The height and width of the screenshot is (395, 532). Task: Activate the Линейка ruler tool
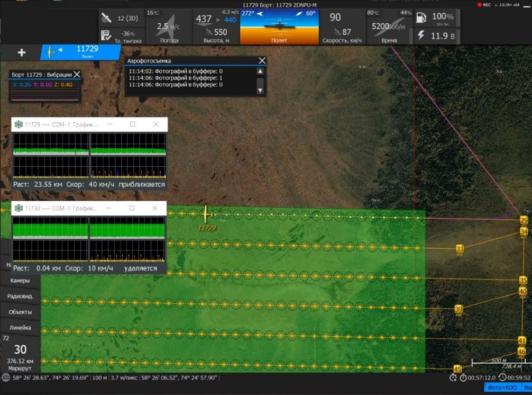click(x=20, y=327)
